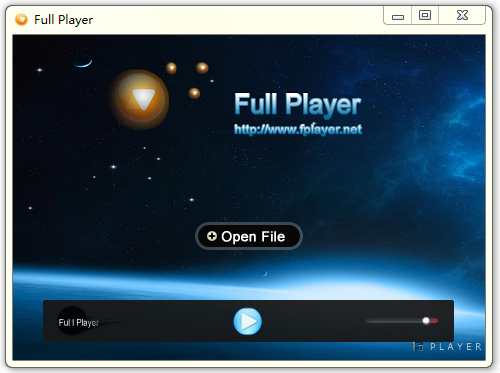Click the large Full Player heading text

pos(298,104)
